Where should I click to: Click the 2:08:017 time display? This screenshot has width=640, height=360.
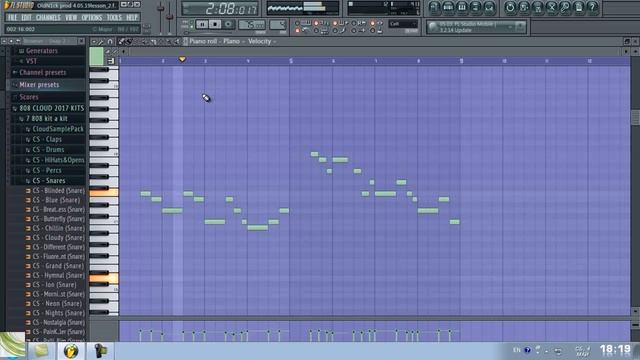[x=220, y=9]
